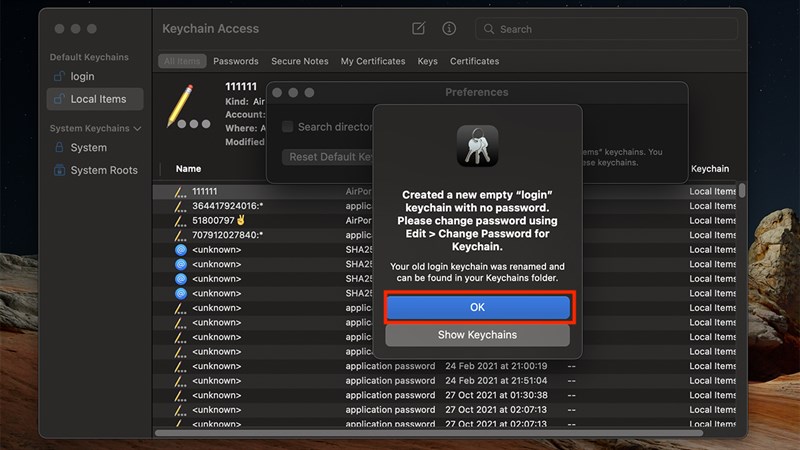
Task: Switch to Keys tab
Action: coord(428,61)
